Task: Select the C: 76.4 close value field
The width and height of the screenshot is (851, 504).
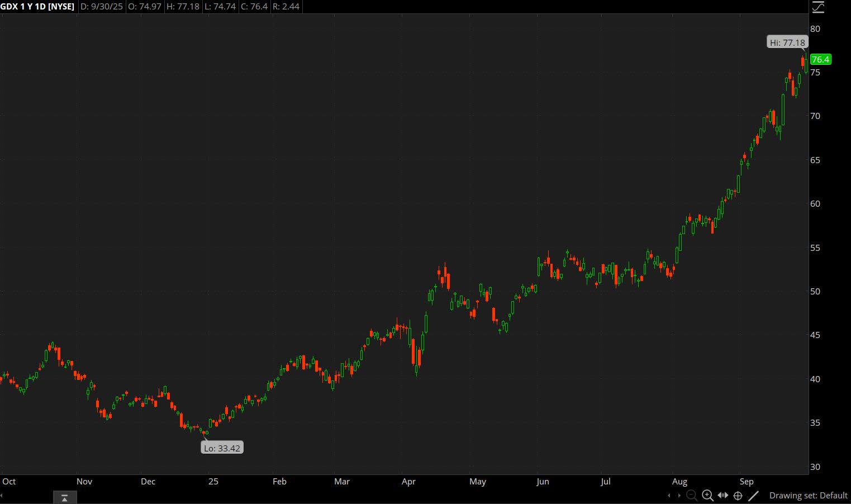Action: pos(255,7)
